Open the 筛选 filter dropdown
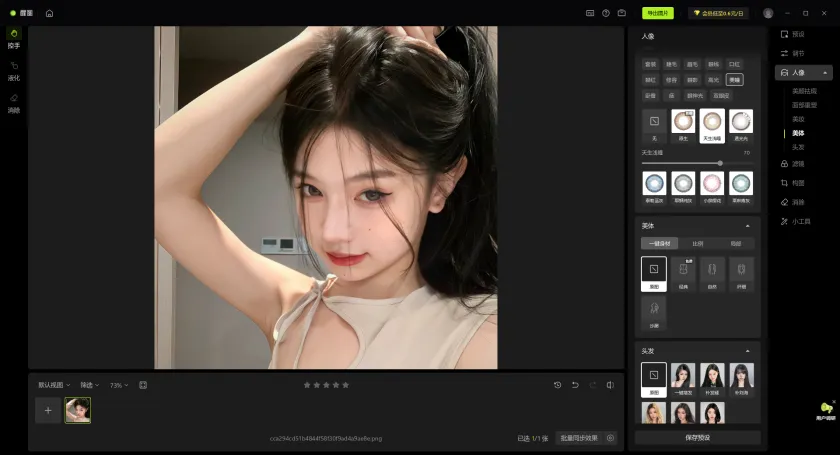 pos(89,385)
